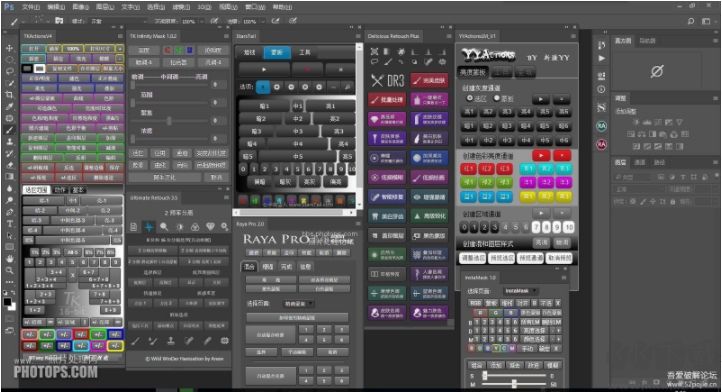Select the blue highlighted option in StarsTail 选项 row
This screenshot has width=722, height=392.
262,87
